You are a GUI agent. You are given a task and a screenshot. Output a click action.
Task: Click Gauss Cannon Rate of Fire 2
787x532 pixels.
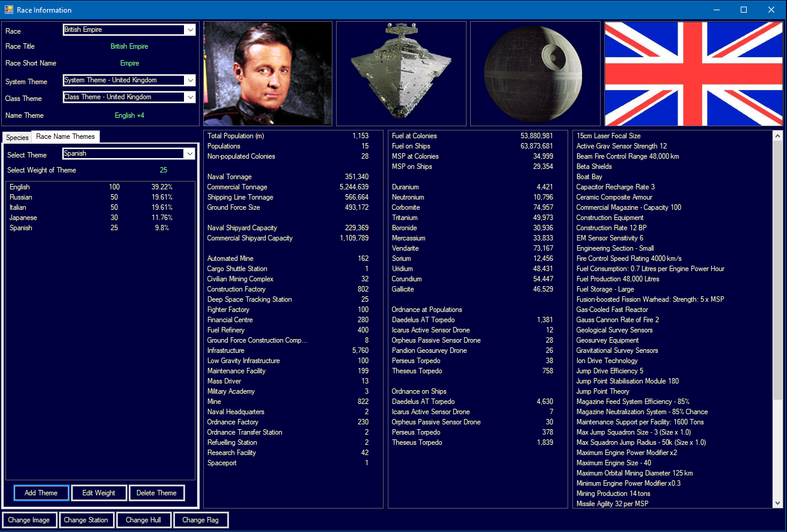617,320
